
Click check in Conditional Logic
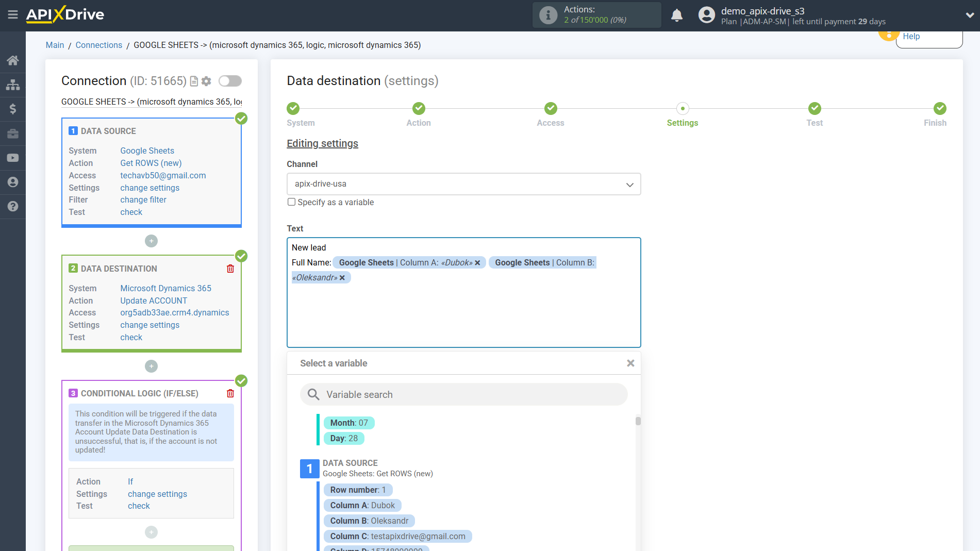pos(139,506)
